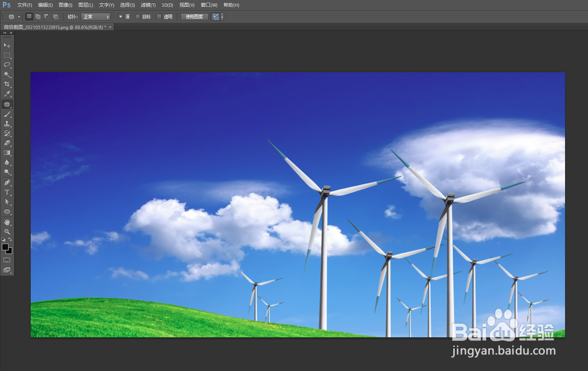The image size is (588, 371).
Task: Open the foreground color picker
Action: click(x=5, y=247)
